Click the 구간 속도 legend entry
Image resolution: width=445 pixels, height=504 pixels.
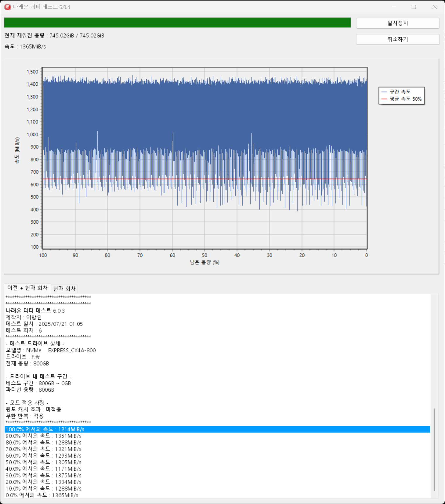click(396, 92)
